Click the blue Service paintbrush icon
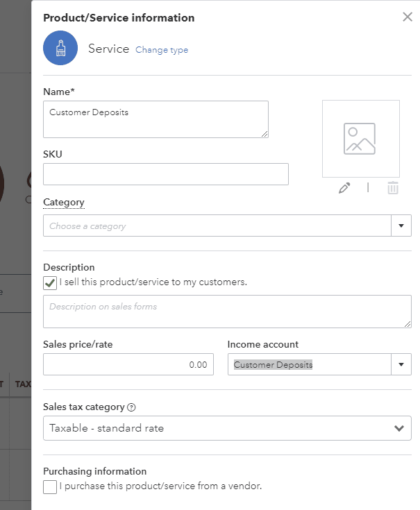The width and height of the screenshot is (420, 510). pyautogui.click(x=60, y=48)
